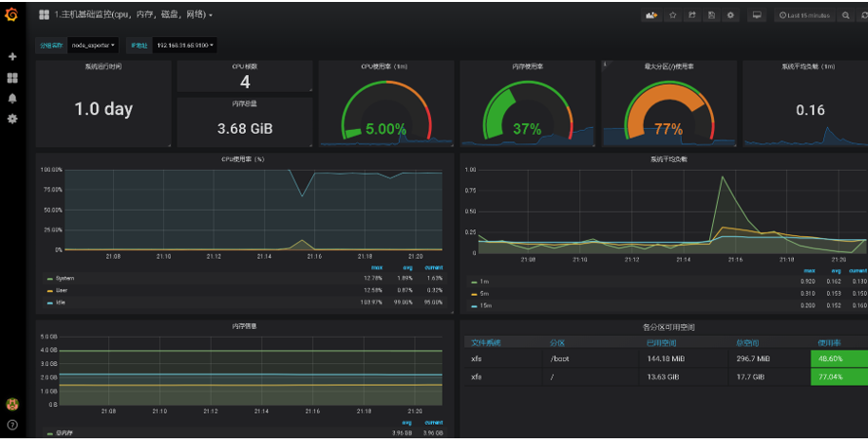Open the Create plus menu in sidebar
The image size is (868, 448).
pos(12,57)
